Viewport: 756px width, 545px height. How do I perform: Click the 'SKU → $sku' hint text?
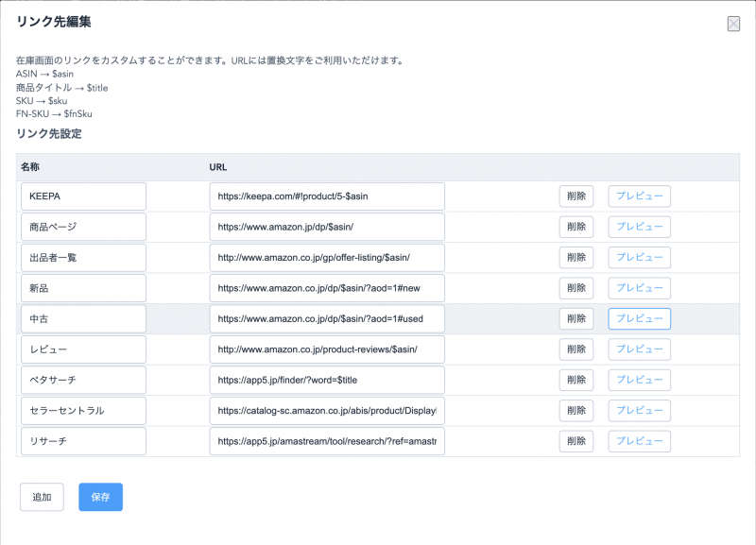[x=42, y=101]
